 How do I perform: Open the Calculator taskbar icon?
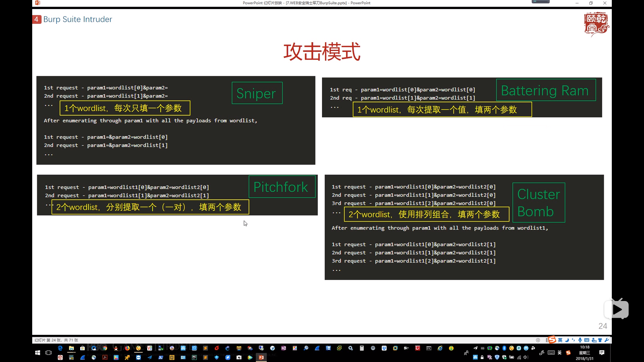[362, 348]
